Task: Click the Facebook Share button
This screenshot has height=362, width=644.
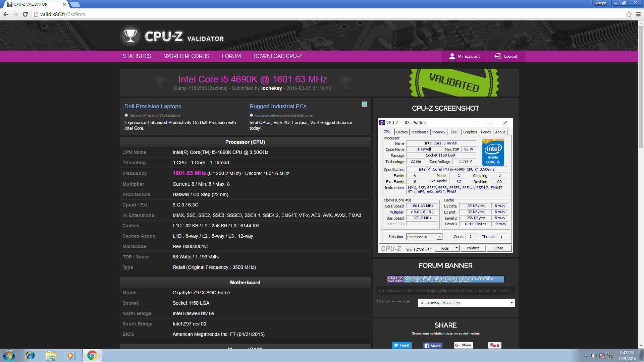Action: point(433,346)
